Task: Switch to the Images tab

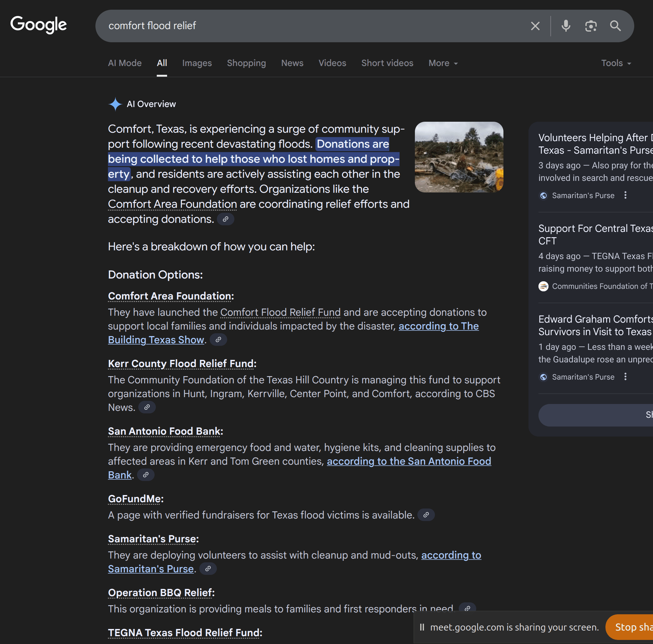Action: tap(197, 63)
